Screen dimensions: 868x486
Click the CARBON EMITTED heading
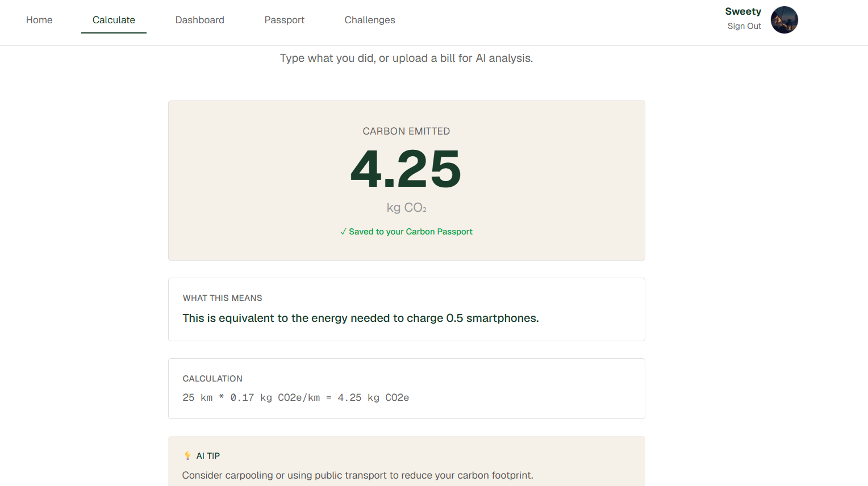point(406,131)
